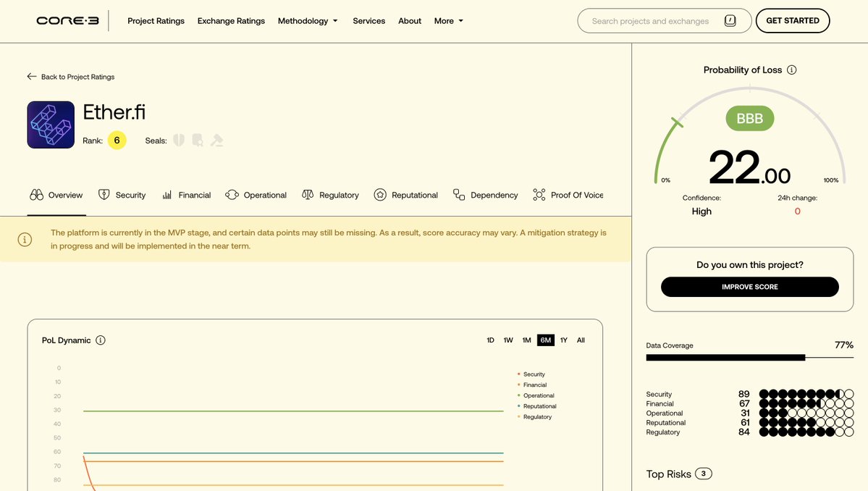Click the IMPROVE SCORE button
The height and width of the screenshot is (491, 868).
pyautogui.click(x=749, y=287)
